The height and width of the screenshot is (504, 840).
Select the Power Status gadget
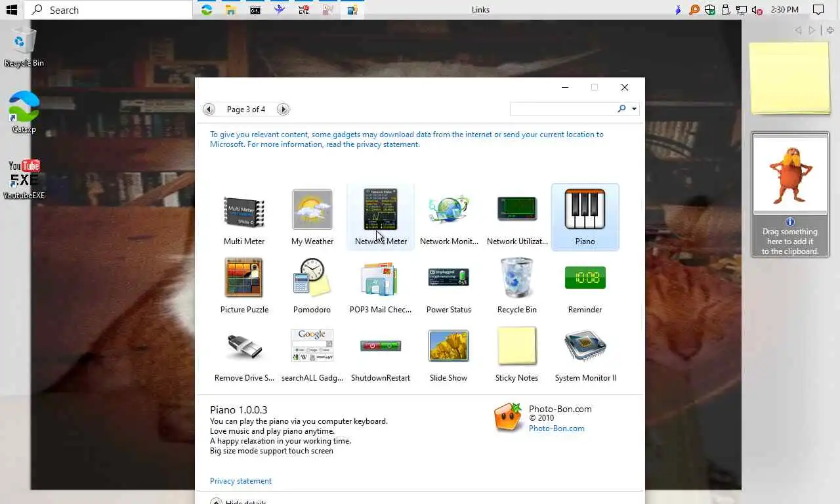click(x=449, y=286)
